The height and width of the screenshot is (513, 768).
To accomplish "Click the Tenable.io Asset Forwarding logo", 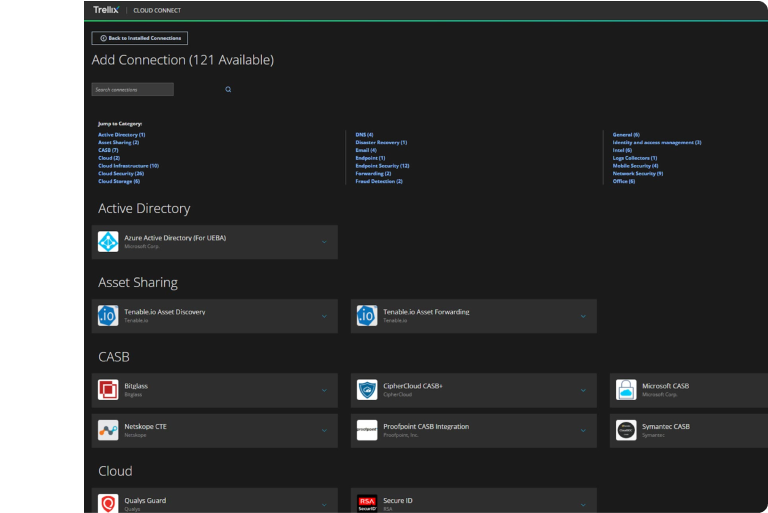I will click(367, 316).
